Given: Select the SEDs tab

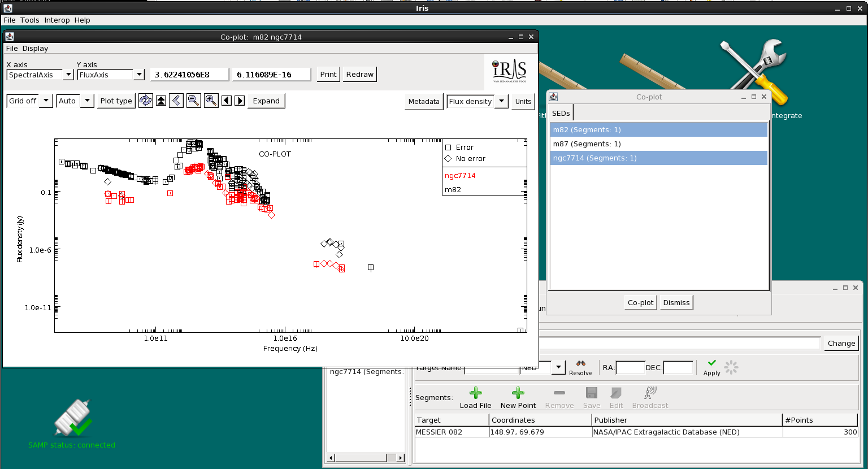Looking at the screenshot, I should 561,113.
